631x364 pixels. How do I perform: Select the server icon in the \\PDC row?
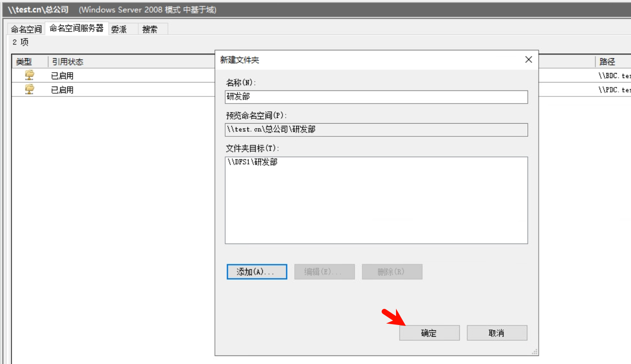coord(28,90)
